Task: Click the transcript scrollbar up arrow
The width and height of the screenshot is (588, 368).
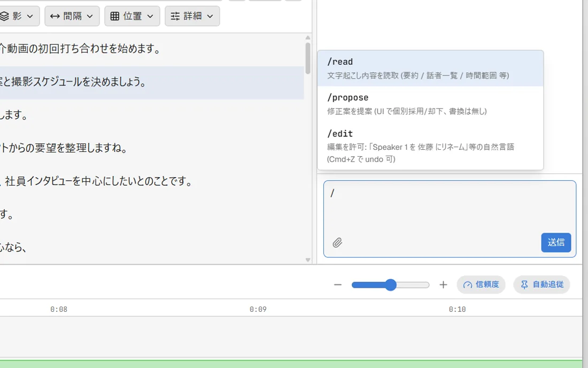Action: 308,38
